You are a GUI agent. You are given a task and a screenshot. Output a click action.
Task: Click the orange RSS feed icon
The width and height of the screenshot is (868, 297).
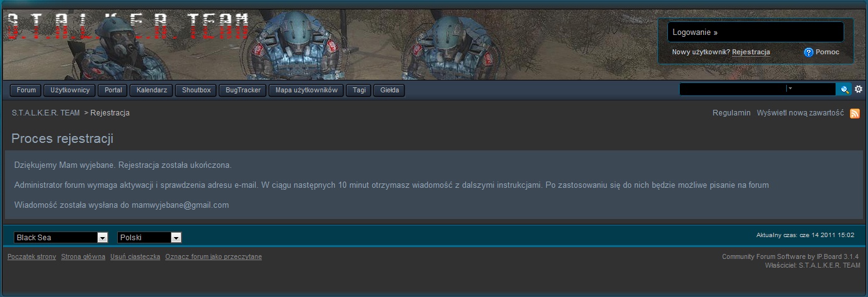coord(855,114)
